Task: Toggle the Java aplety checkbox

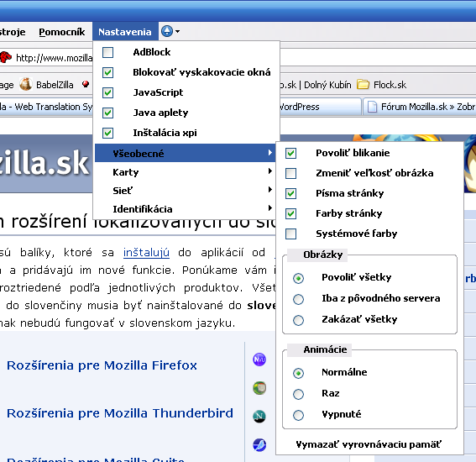Action: coord(107,113)
